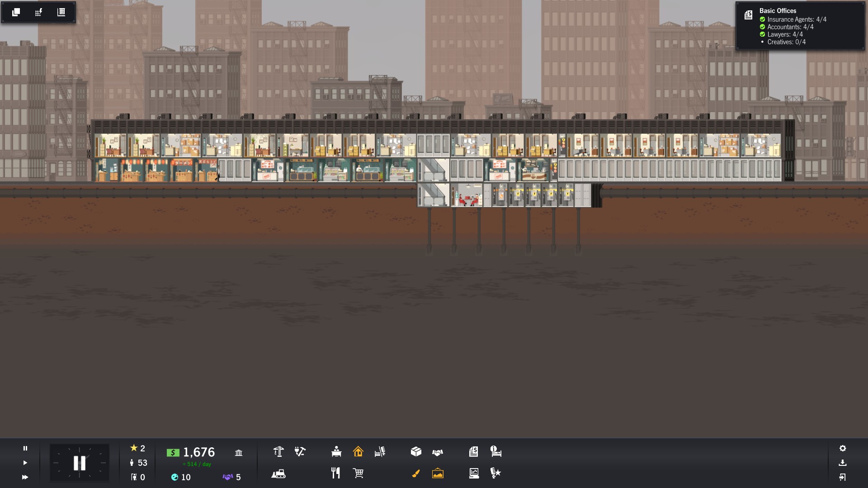This screenshot has width=868, height=488.
Task: Check the buzz counter showing 10
Action: click(181, 477)
